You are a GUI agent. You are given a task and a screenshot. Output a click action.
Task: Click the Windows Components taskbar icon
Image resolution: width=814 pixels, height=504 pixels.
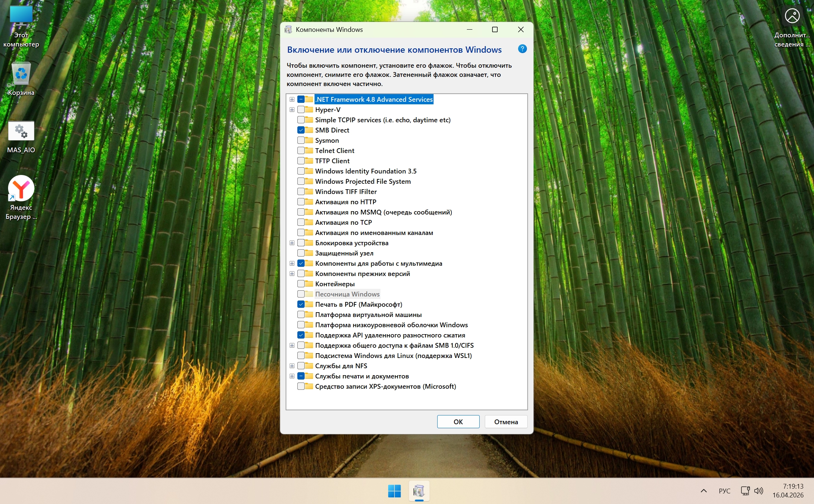419,491
